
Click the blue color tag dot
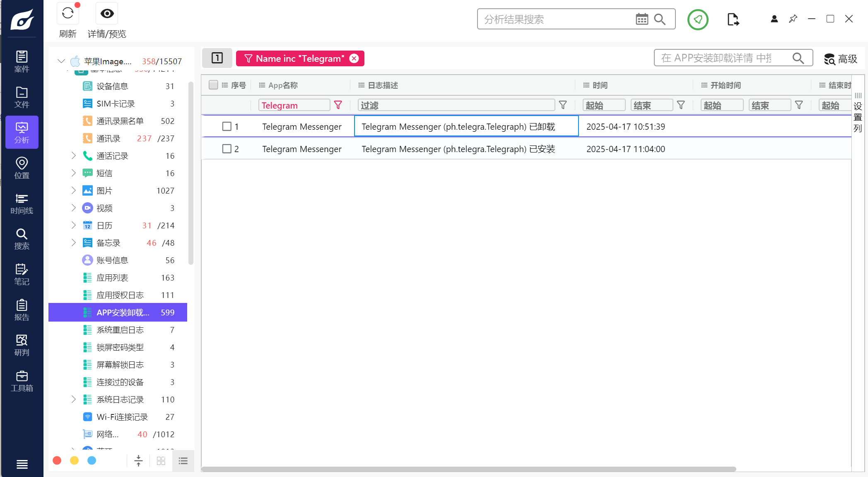(92, 461)
